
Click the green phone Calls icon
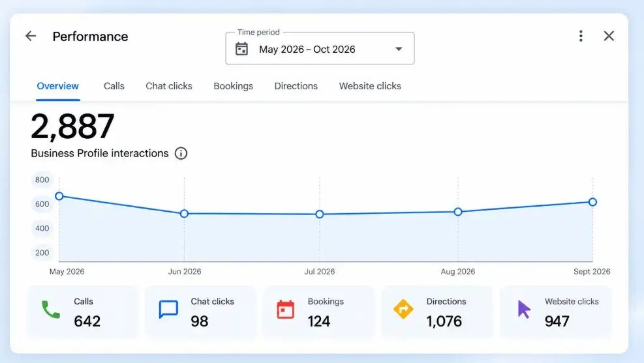pos(51,310)
